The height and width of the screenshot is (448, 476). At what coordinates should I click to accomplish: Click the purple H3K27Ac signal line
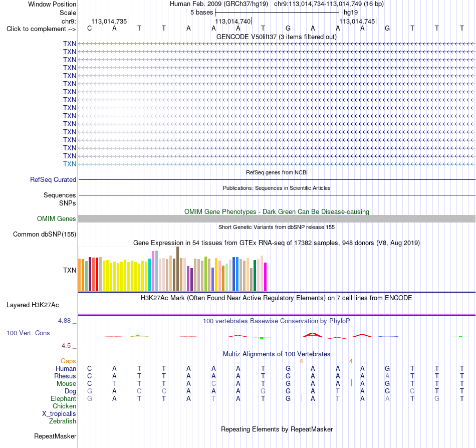[277, 315]
